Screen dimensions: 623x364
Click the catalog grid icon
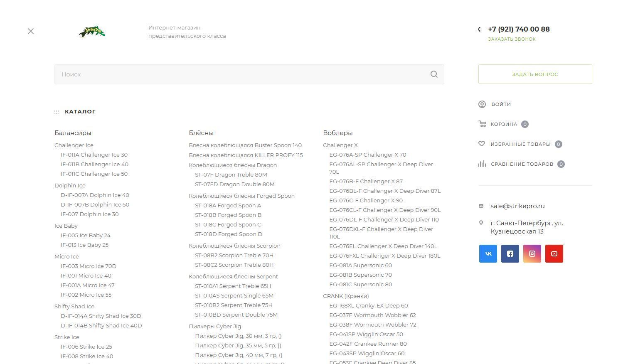pyautogui.click(x=57, y=111)
